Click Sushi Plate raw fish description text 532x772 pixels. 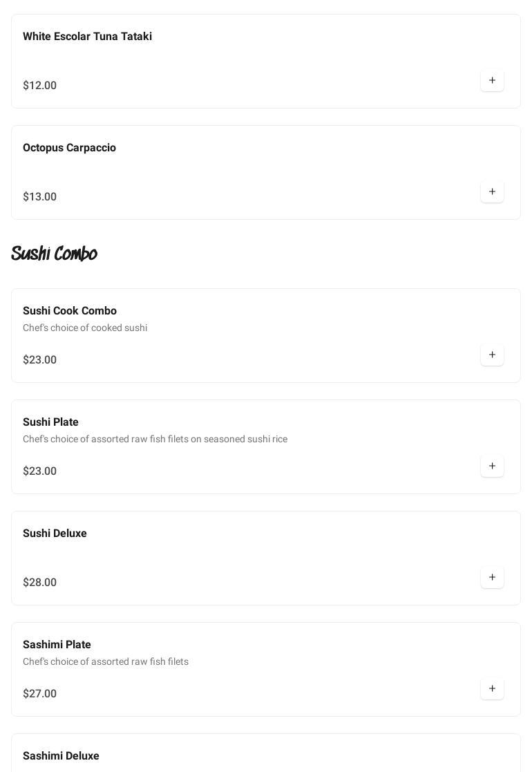coord(155,440)
